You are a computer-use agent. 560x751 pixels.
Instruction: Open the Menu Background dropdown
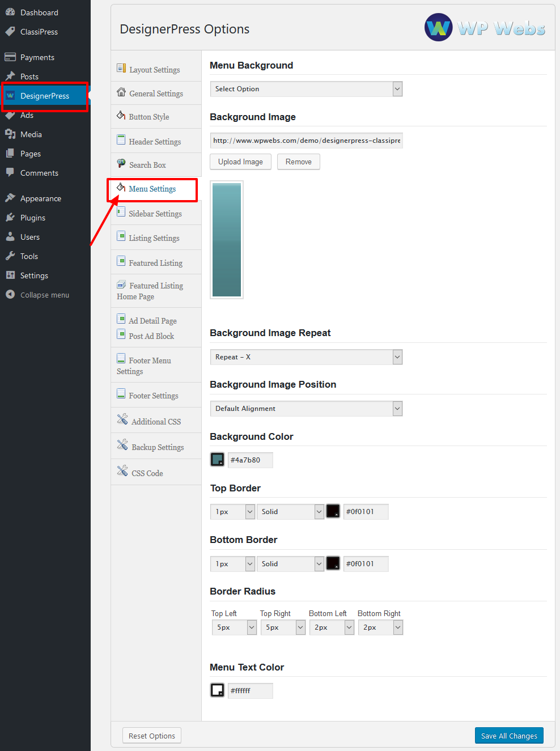click(306, 89)
